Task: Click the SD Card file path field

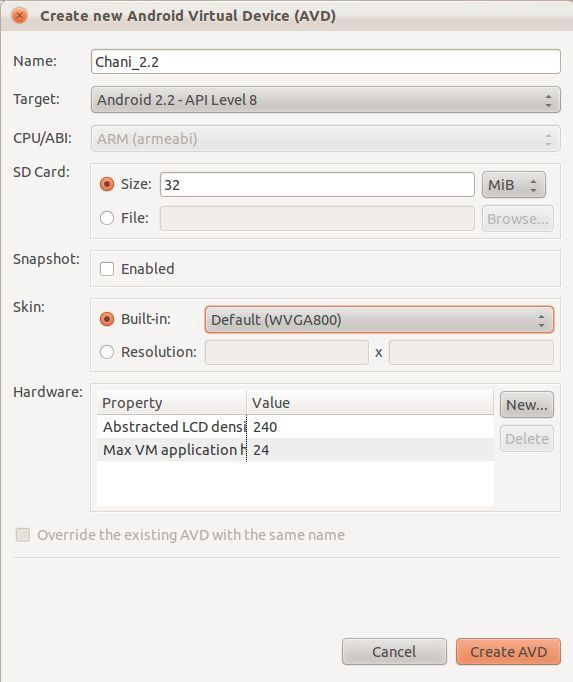Action: click(x=317, y=218)
